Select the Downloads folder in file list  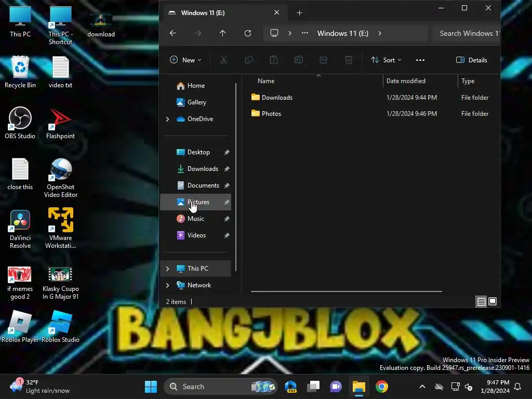pyautogui.click(x=276, y=98)
